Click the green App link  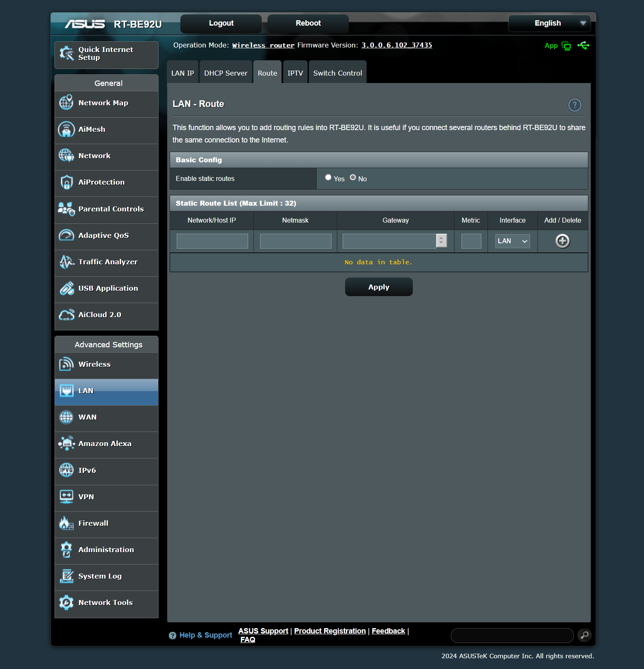click(551, 46)
